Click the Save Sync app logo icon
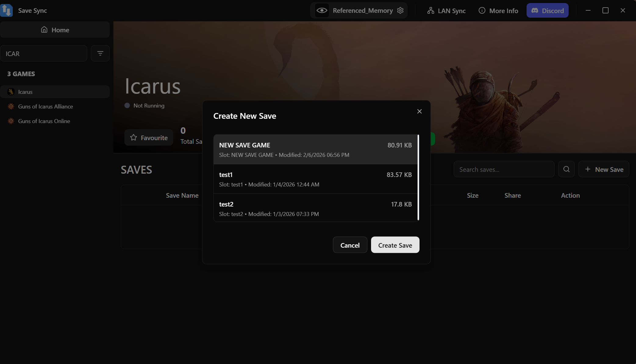 6,10
